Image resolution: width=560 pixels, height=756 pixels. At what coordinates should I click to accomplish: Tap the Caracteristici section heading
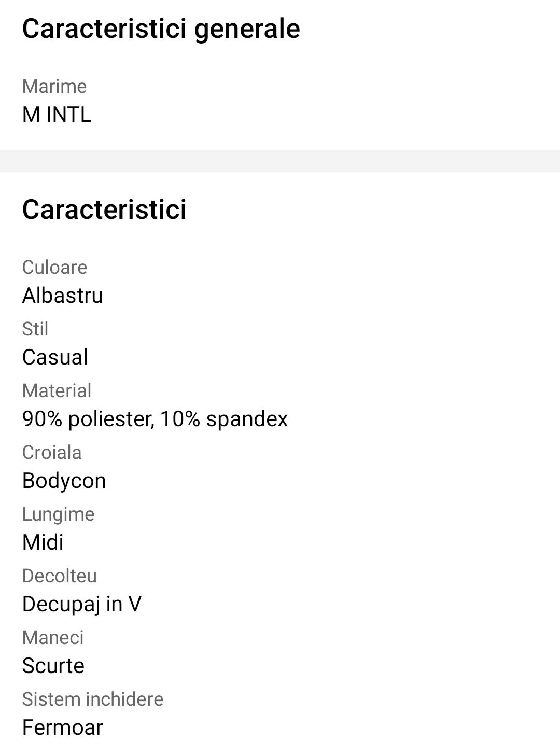104,209
